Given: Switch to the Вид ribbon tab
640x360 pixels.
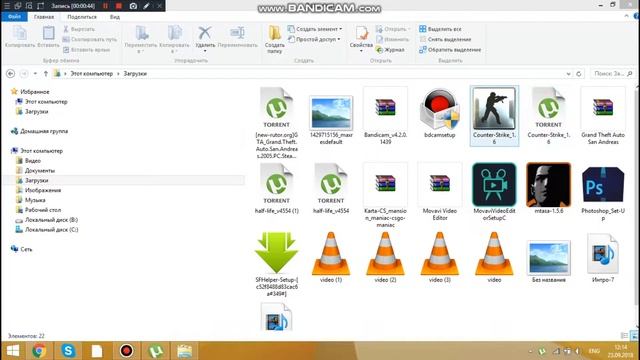Looking at the screenshot, I should click(115, 17).
